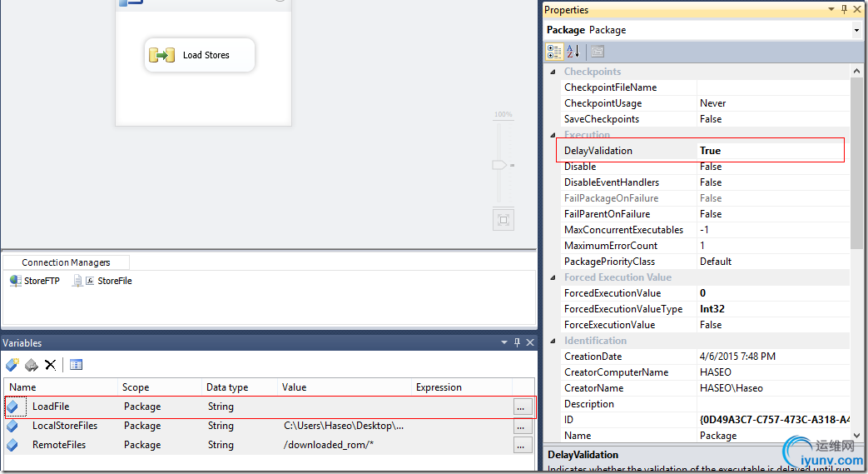Click the Value column header
The width and height of the screenshot is (868, 474).
(x=345, y=387)
